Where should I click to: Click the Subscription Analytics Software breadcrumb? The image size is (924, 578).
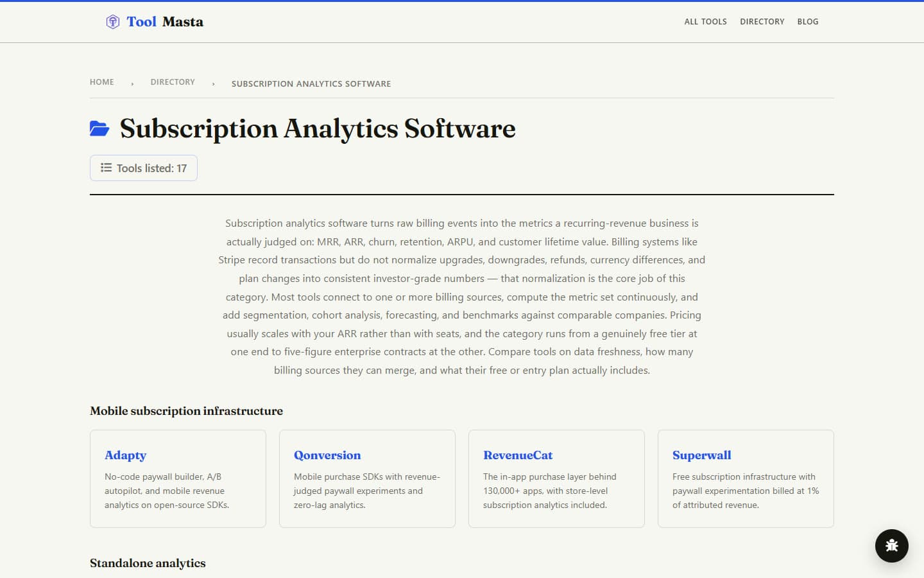click(311, 83)
